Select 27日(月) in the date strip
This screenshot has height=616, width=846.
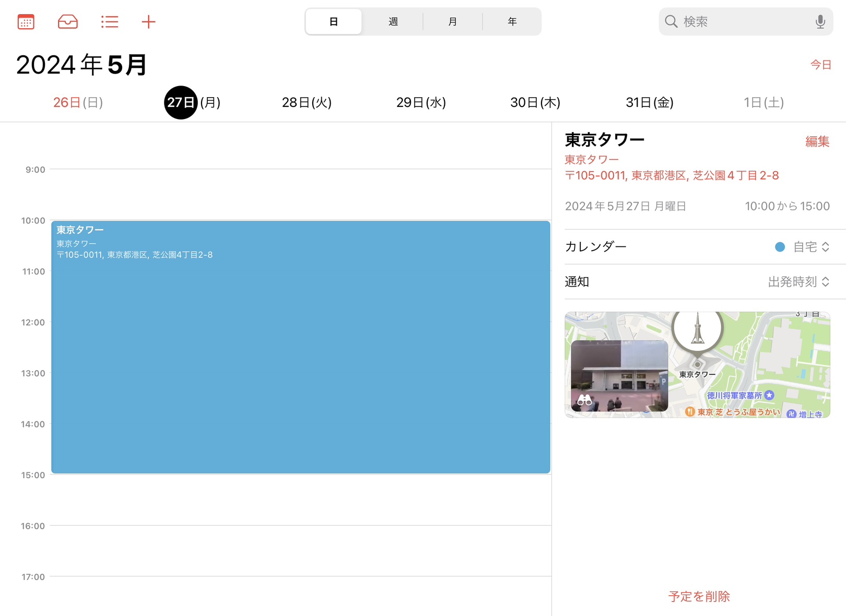pyautogui.click(x=193, y=102)
